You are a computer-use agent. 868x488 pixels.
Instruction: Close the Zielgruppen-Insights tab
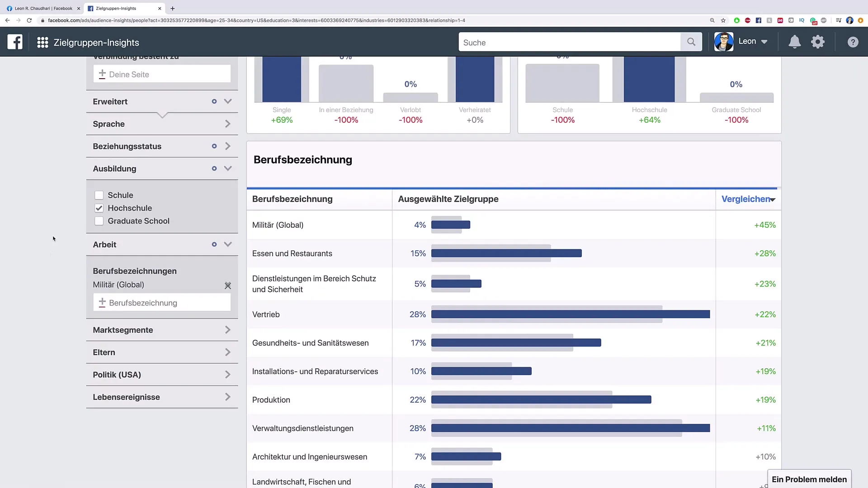(x=160, y=8)
